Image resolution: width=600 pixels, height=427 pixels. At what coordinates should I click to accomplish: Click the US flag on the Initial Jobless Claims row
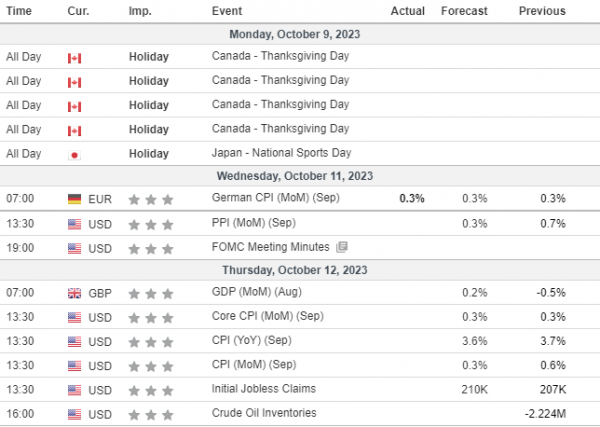click(x=74, y=390)
